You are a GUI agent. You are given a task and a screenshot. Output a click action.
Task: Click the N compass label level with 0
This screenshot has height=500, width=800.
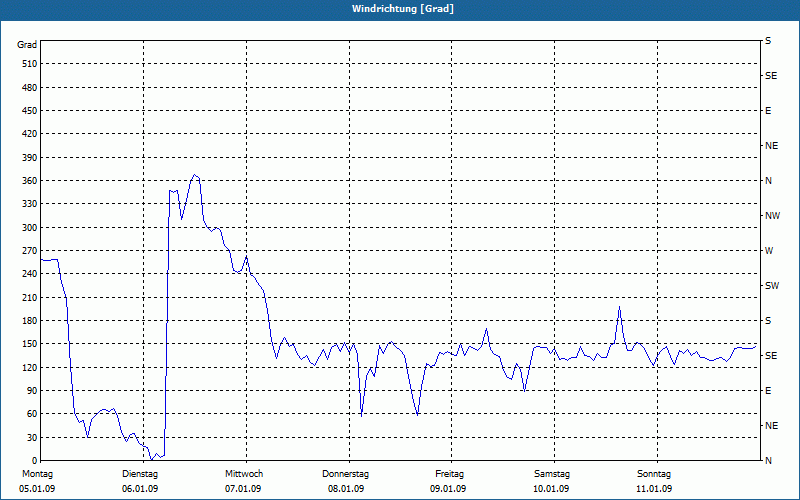click(768, 461)
